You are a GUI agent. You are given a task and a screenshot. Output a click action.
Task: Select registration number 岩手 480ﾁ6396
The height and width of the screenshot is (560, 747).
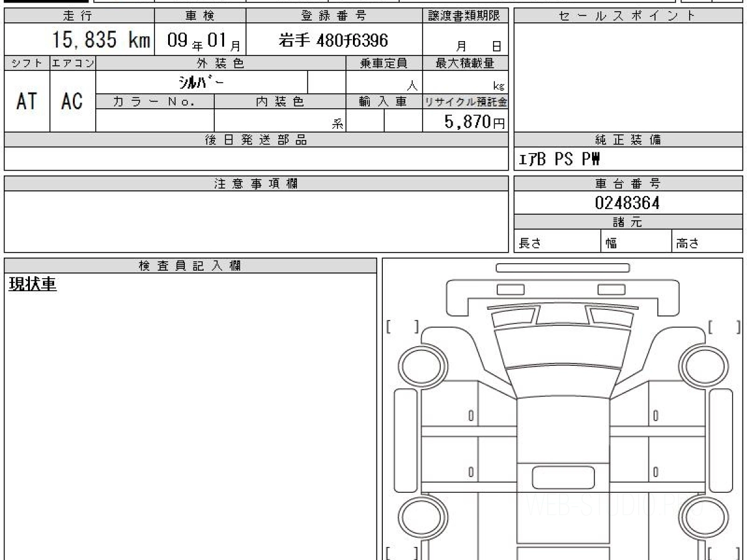[334, 40]
